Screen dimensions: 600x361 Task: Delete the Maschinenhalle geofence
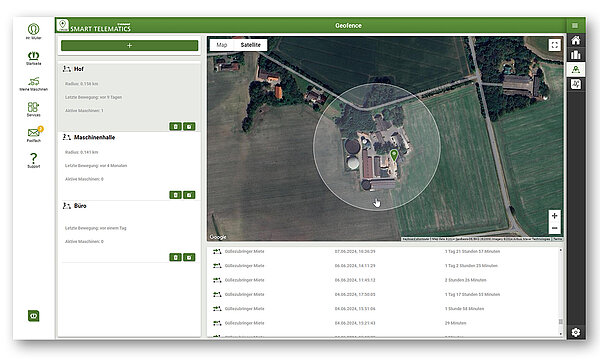[175, 195]
